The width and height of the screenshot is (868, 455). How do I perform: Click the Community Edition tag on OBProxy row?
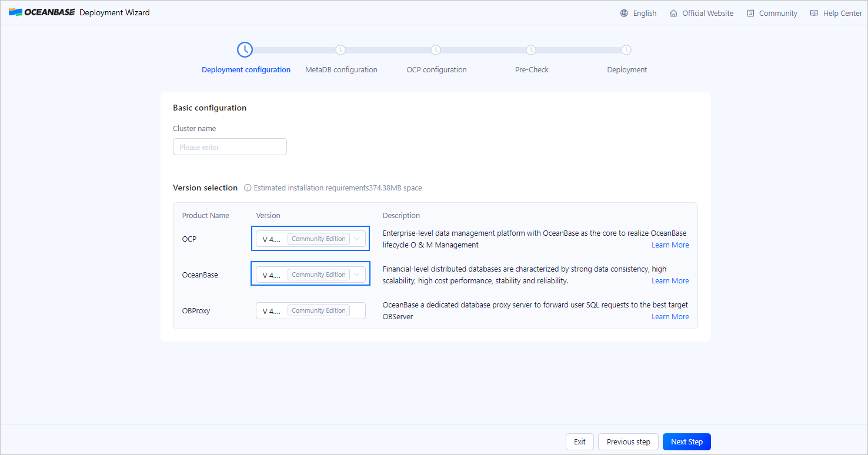pyautogui.click(x=318, y=310)
